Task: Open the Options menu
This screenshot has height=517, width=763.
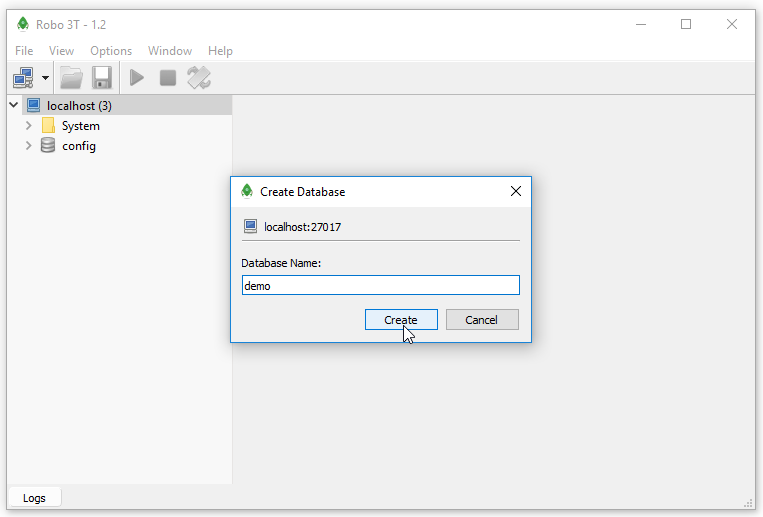Action: point(111,51)
